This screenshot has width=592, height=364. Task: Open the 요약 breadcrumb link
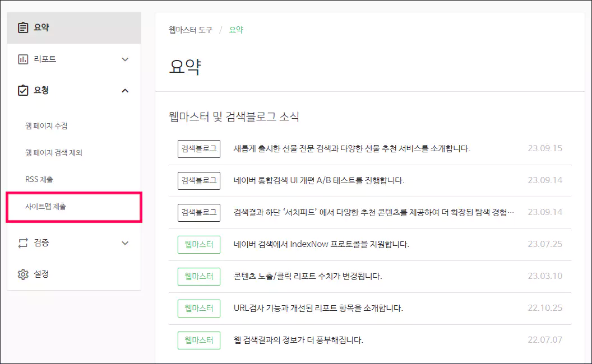(x=235, y=30)
